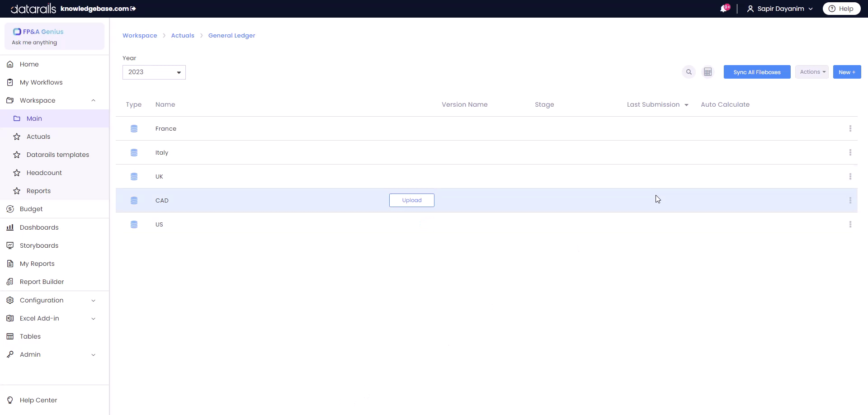Toggle the star next to Datarails templates
Viewport: 868px width, 415px height.
pyautogui.click(x=16, y=155)
